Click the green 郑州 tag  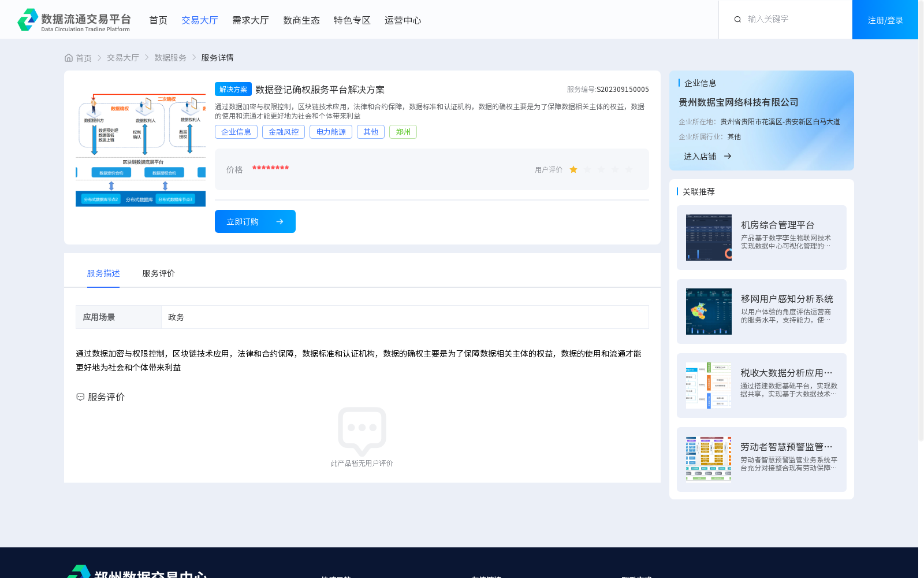click(403, 132)
